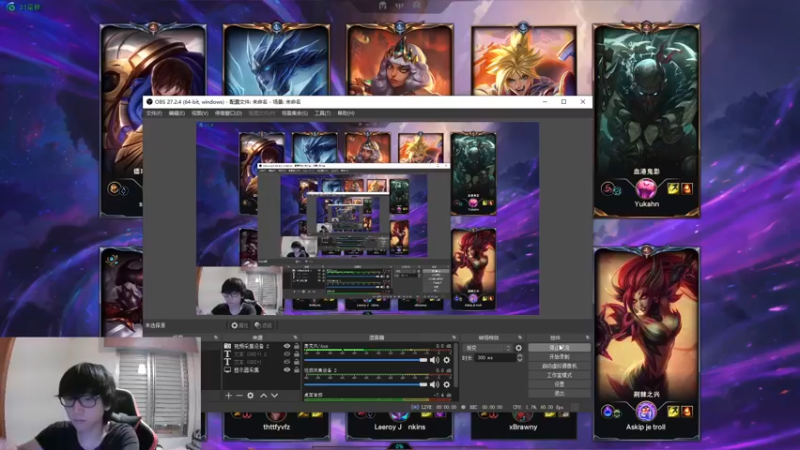
Task: Open the 编辑(E) menu in OBS
Action: tap(177, 113)
